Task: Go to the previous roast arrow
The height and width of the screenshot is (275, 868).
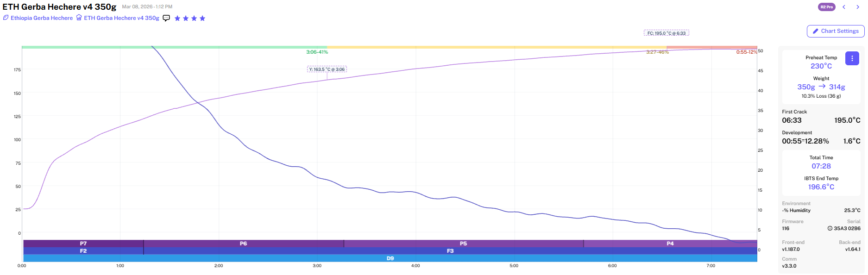Action: point(844,7)
